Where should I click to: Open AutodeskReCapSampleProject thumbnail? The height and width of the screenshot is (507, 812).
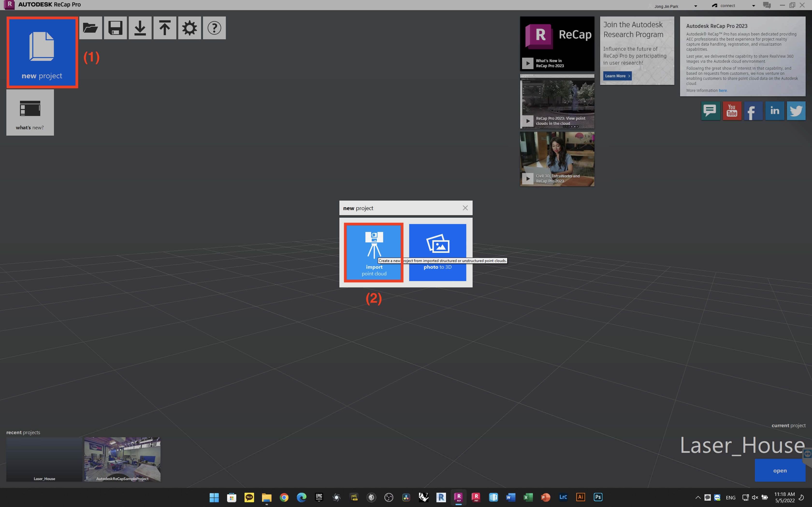[122, 459]
